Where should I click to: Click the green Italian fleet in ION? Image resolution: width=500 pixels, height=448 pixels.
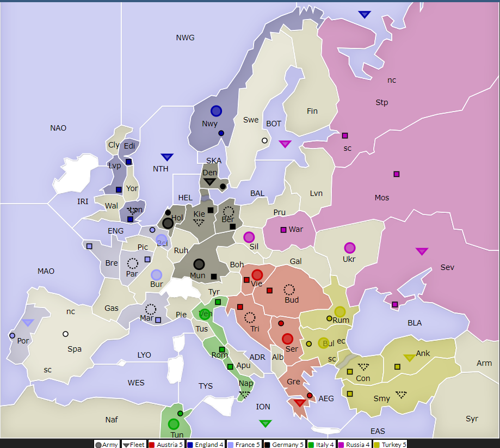point(266,424)
